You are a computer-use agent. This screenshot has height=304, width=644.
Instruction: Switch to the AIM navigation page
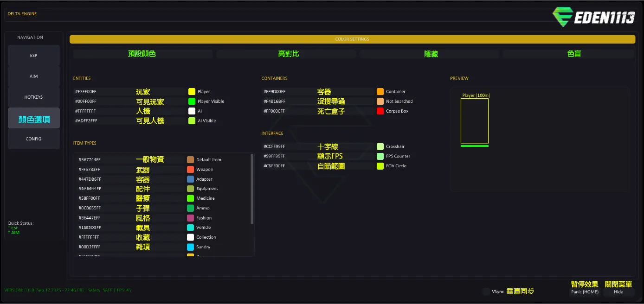[34, 76]
